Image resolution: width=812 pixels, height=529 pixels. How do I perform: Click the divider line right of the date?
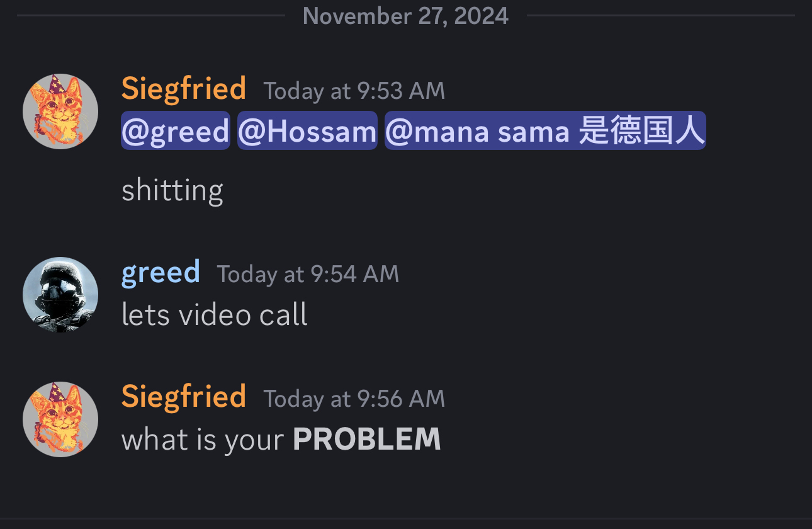(661, 15)
